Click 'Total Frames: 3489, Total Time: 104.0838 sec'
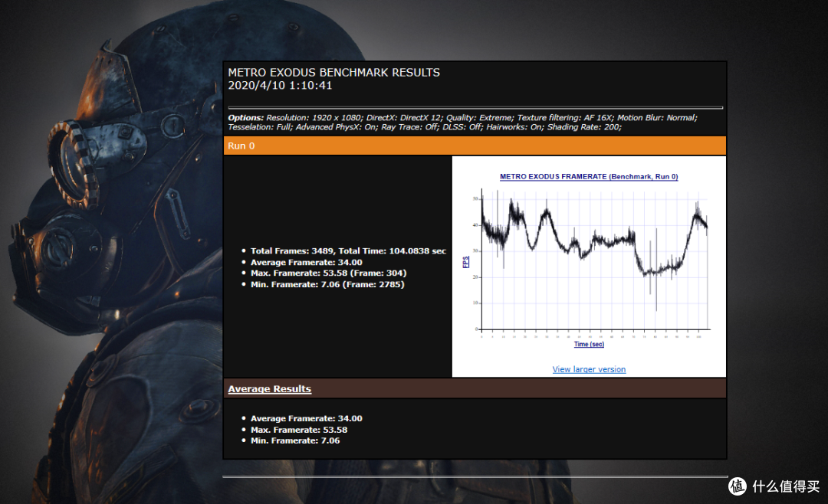The width and height of the screenshot is (828, 504). (348, 251)
